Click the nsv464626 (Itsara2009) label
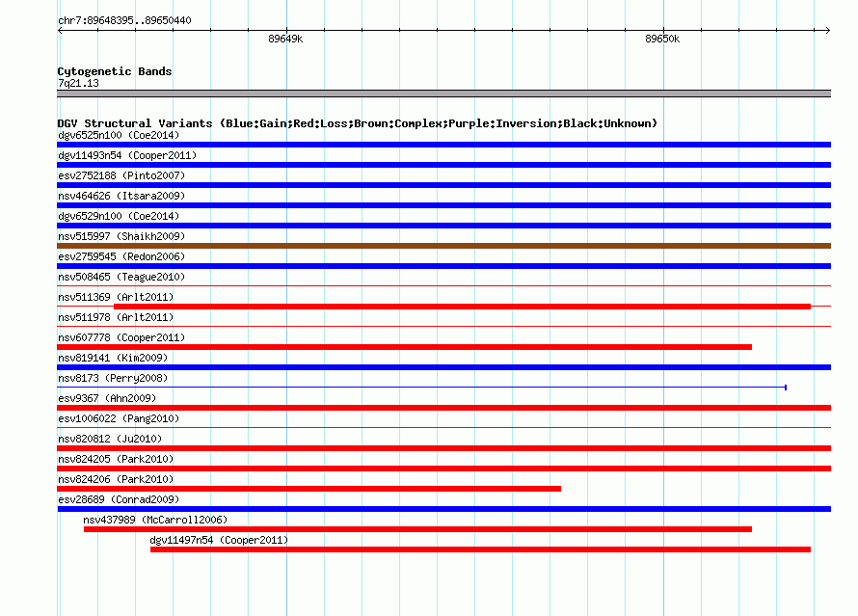This screenshot has width=858, height=616. (x=121, y=196)
